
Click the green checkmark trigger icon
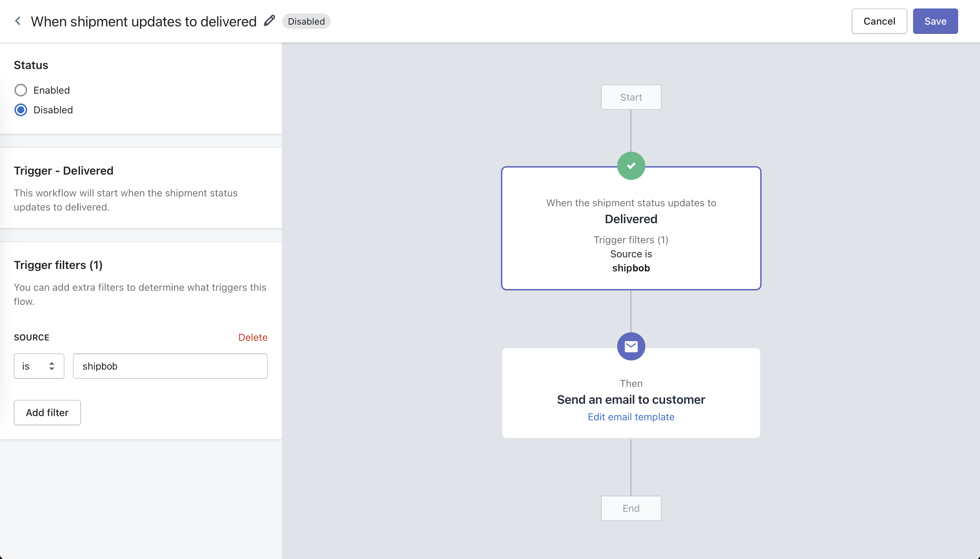click(x=631, y=166)
